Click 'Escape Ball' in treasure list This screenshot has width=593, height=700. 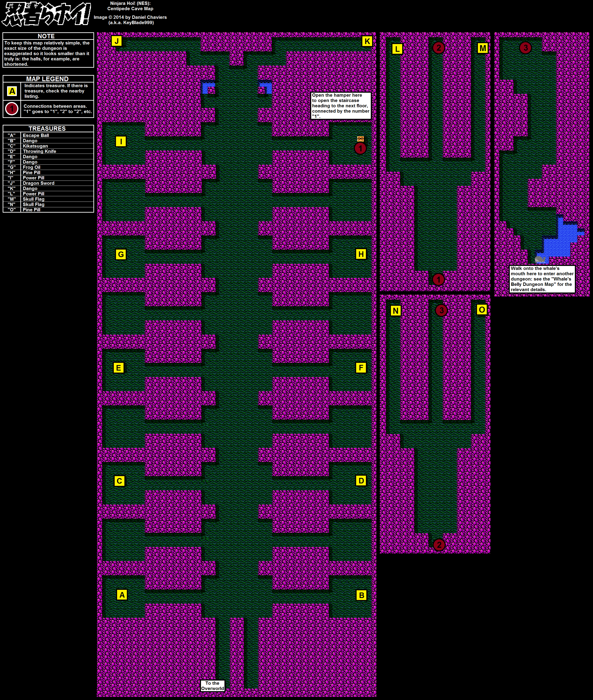(36, 135)
